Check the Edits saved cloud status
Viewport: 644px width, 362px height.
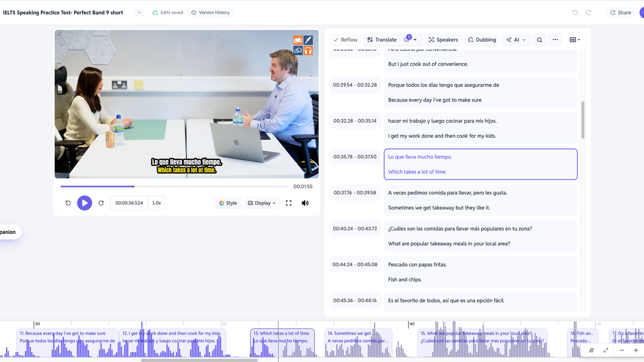168,13
